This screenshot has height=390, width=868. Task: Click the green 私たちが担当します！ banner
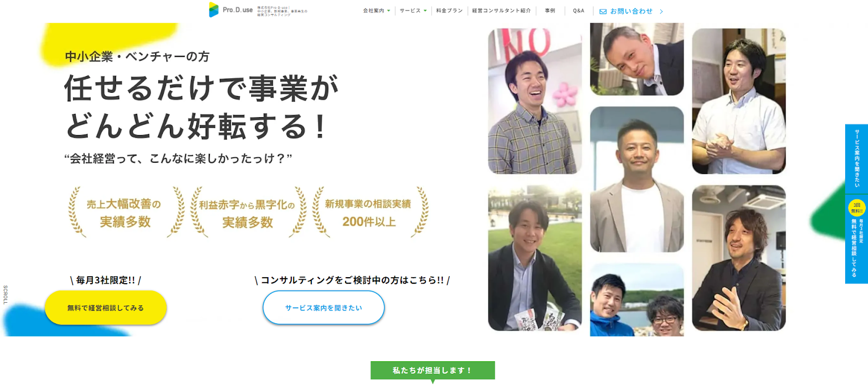[x=432, y=370]
